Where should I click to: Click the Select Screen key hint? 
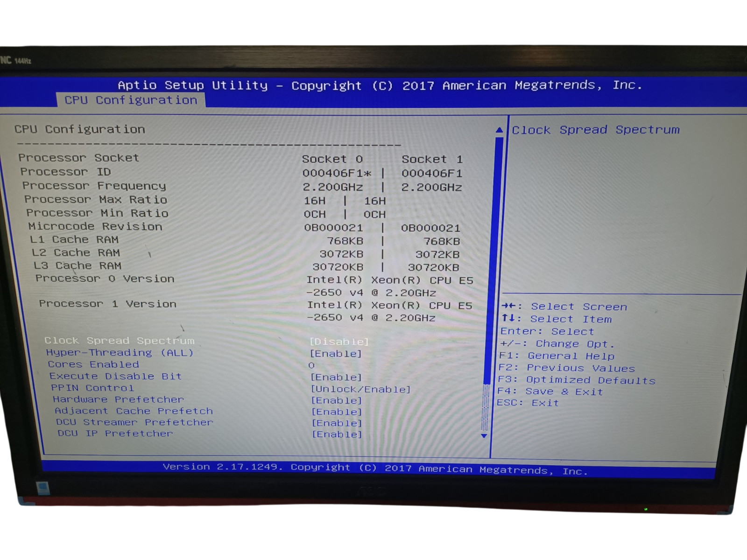coord(564,307)
